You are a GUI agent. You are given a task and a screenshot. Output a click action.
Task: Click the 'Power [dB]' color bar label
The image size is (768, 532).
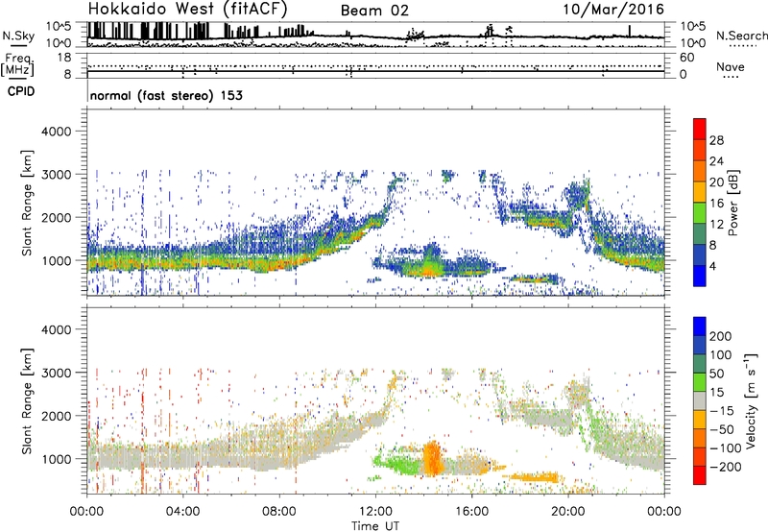732,203
